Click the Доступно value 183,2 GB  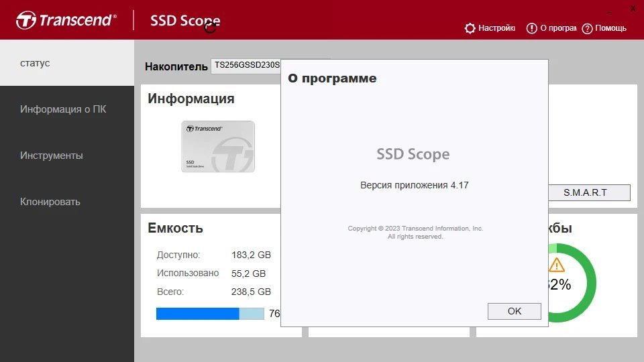click(x=251, y=255)
